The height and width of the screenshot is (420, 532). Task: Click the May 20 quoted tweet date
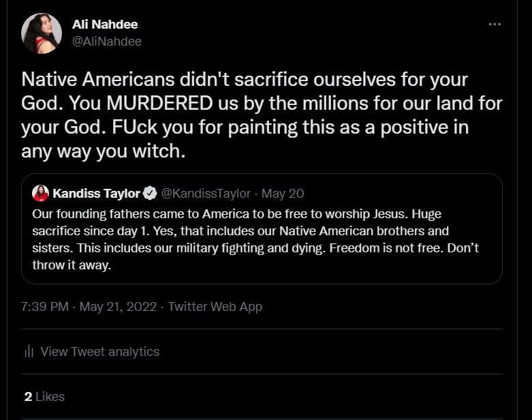point(283,194)
